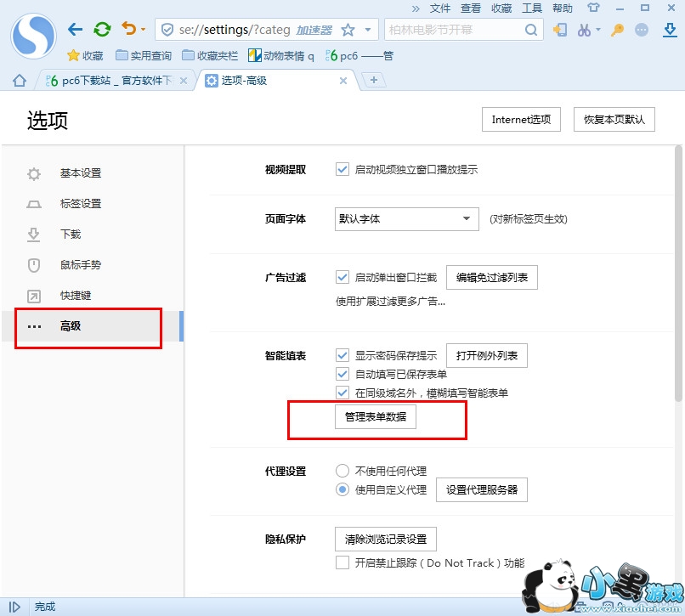Open the 帮助 menu
Image resolution: width=685 pixels, height=616 pixels.
(563, 8)
